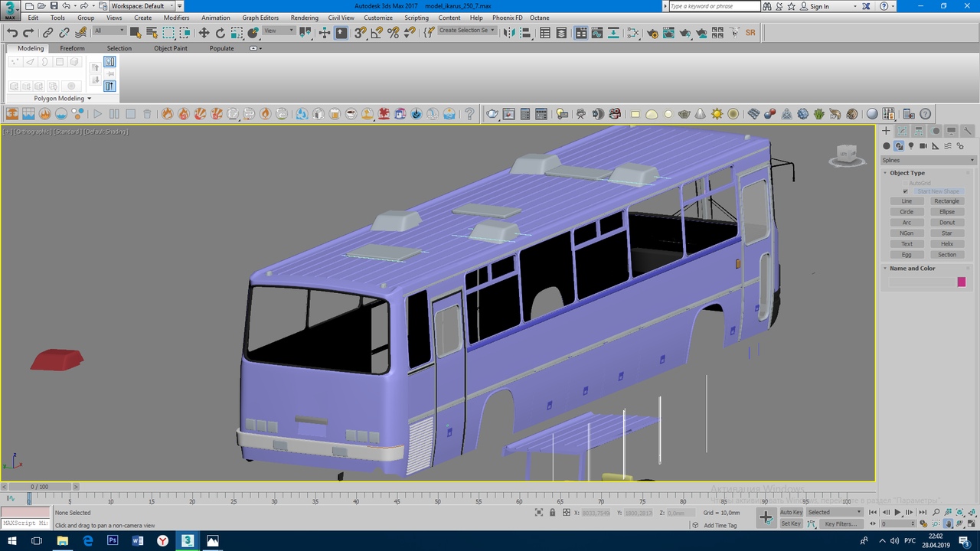Select the Move tool in main toolbar
Viewport: 980px width, 551px height.
(x=204, y=33)
